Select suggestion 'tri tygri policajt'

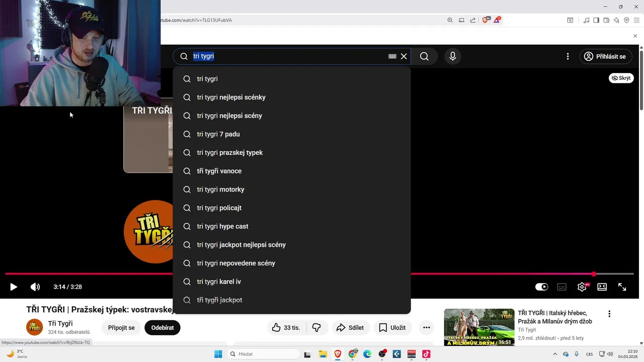292,208
